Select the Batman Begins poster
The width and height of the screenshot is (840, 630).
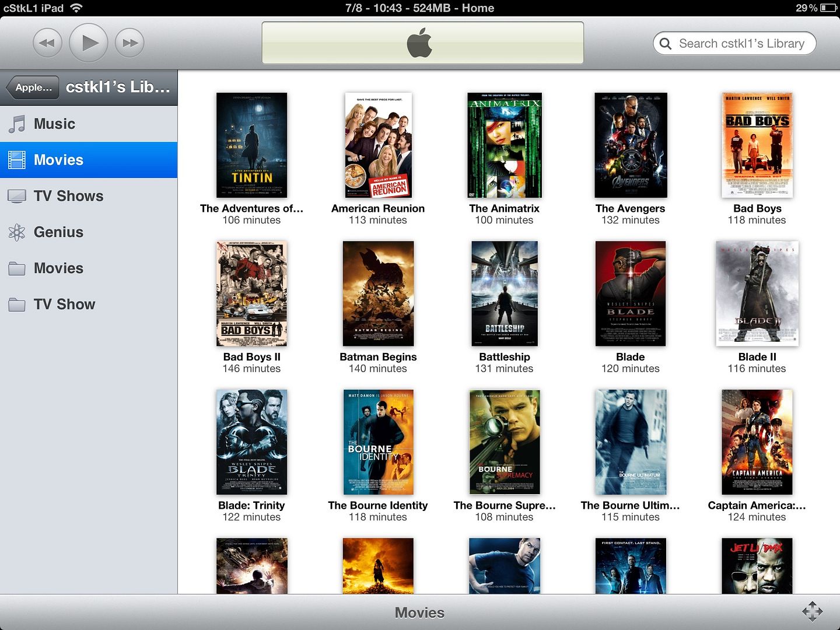click(378, 293)
